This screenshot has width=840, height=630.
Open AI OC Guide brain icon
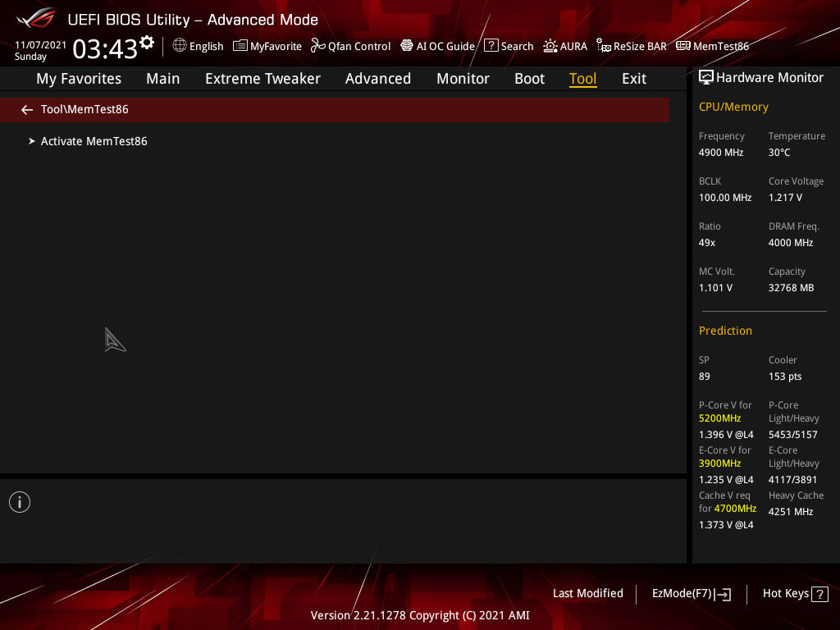pyautogui.click(x=407, y=46)
